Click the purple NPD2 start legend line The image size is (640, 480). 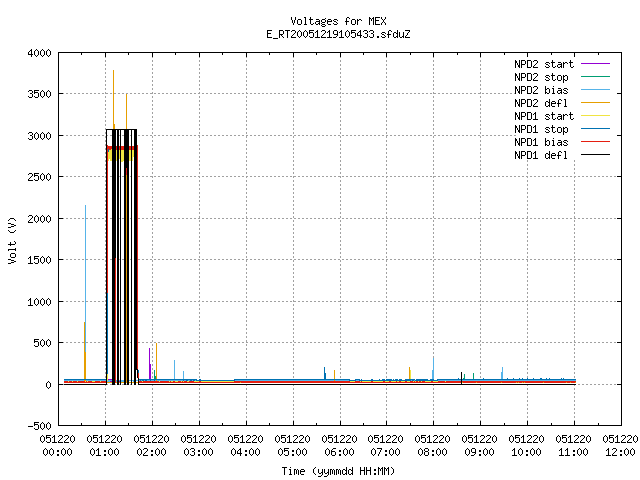point(596,64)
